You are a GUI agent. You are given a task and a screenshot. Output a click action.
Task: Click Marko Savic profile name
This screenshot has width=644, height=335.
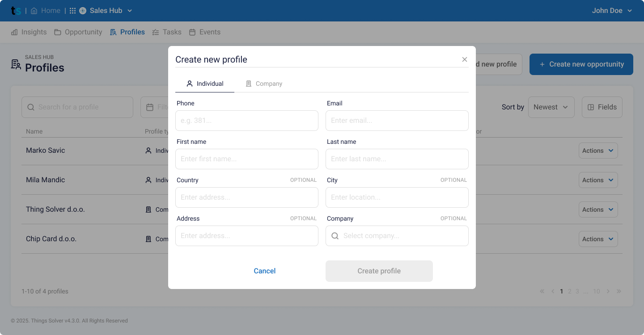(46, 151)
